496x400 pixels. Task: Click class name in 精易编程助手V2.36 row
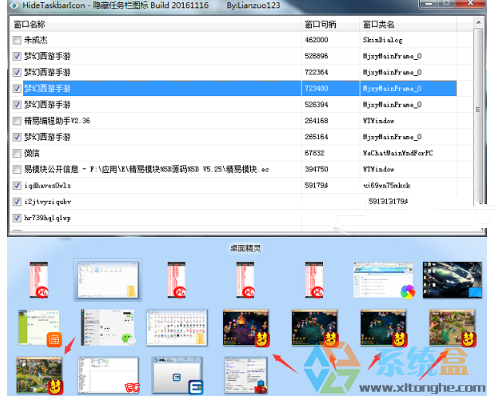tap(378, 121)
